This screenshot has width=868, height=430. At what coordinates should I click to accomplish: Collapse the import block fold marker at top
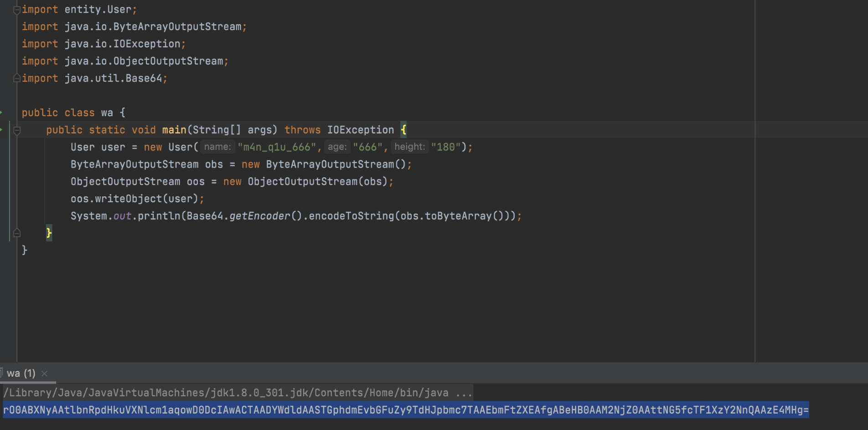click(x=17, y=10)
